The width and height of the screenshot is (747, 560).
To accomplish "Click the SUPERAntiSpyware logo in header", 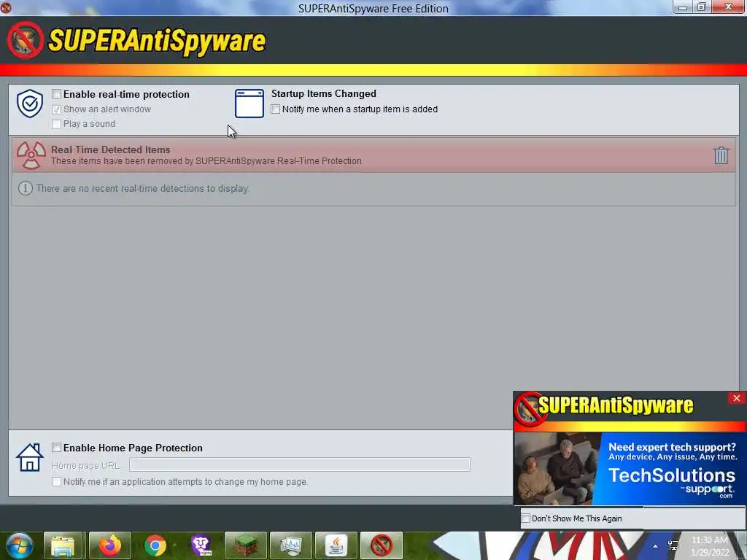I will [136, 41].
